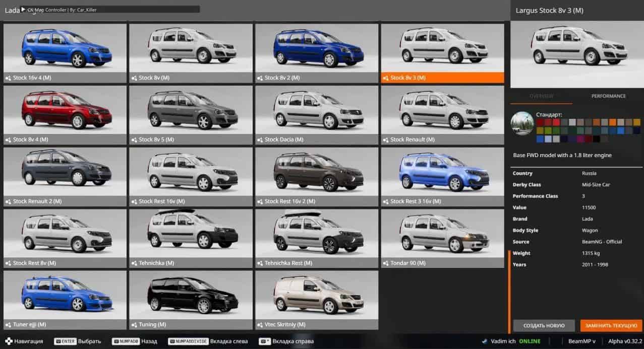
Task: Pick the Vtec Skritniy (M) van thumbnail
Action: click(316, 295)
